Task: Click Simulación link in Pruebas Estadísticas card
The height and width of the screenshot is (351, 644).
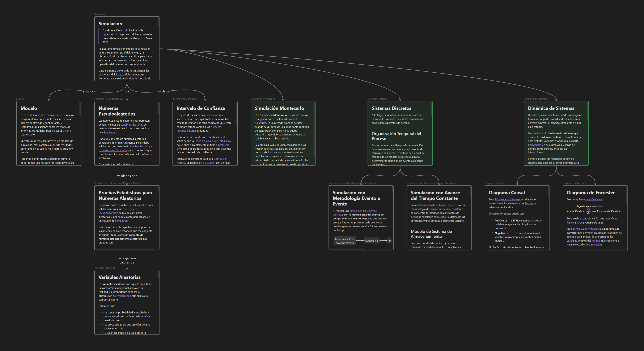Action: (x=121, y=221)
